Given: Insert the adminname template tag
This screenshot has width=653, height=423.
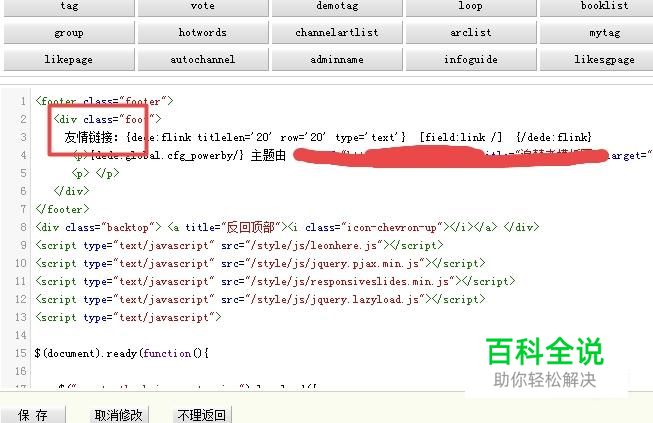Looking at the screenshot, I should (x=337, y=60).
